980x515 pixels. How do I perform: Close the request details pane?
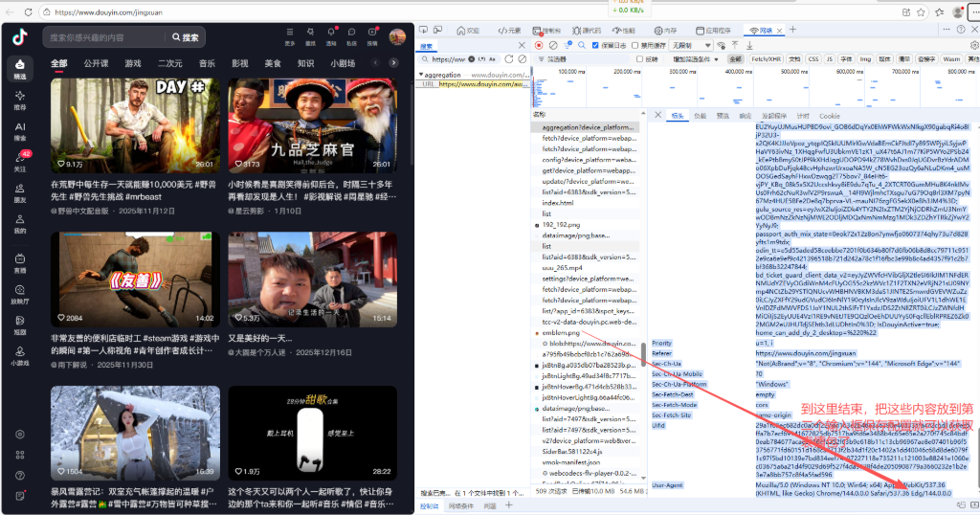pos(657,115)
